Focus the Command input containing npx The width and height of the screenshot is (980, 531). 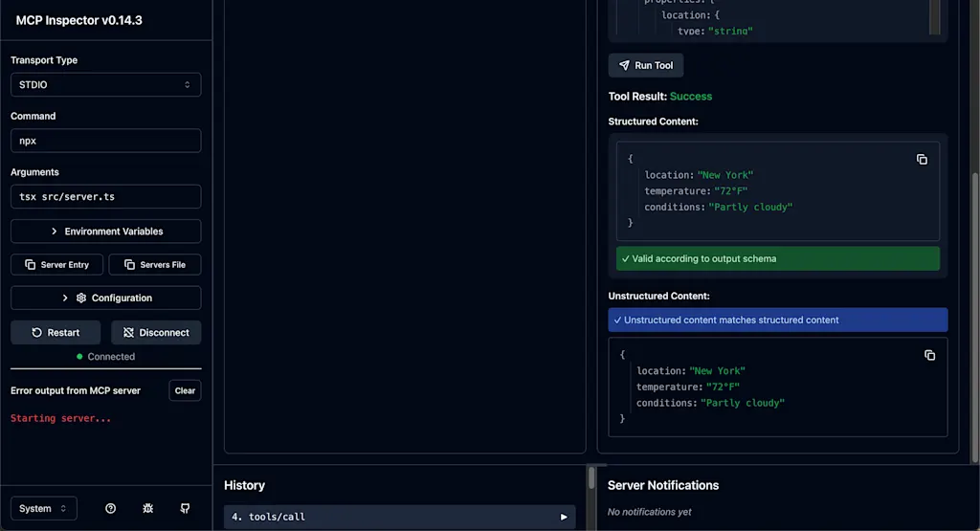pyautogui.click(x=105, y=141)
